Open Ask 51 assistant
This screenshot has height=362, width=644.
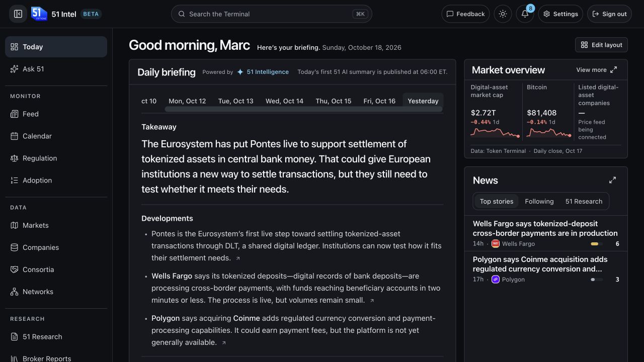click(x=56, y=69)
